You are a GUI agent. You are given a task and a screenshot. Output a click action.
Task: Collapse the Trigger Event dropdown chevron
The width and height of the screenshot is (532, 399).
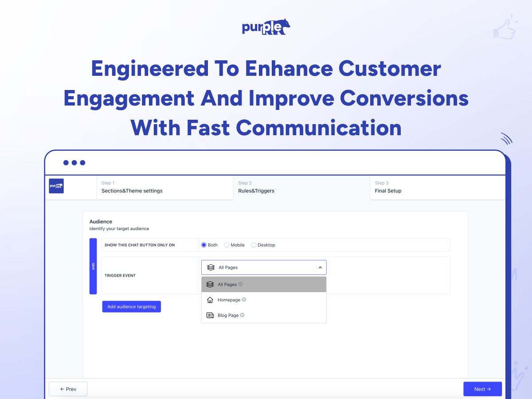[x=320, y=267]
